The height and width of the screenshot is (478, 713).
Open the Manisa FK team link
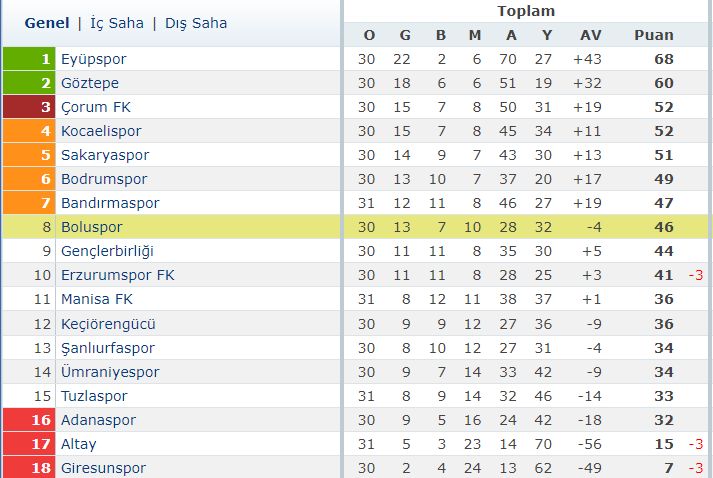(97, 299)
